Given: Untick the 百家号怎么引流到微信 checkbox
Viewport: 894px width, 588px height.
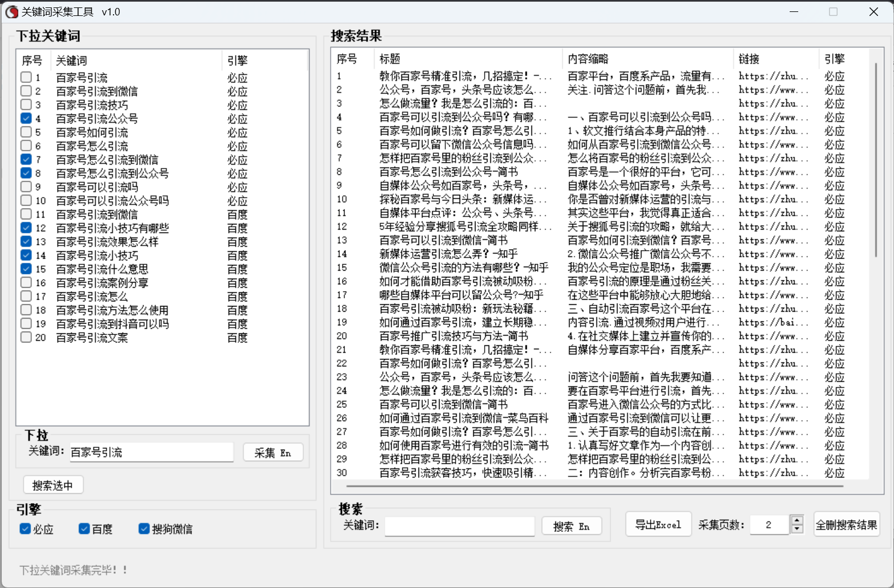Looking at the screenshot, I should point(26,160).
